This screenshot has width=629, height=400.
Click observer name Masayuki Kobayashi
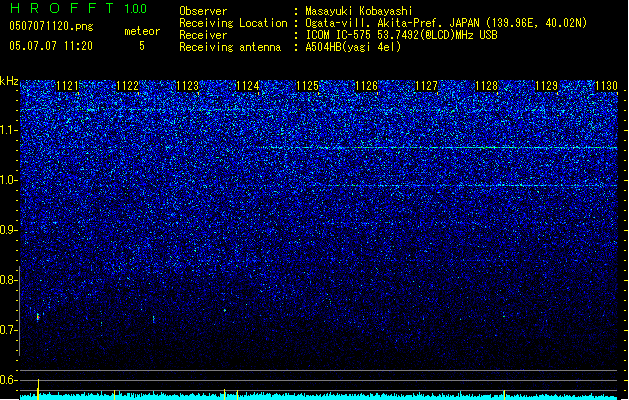(x=359, y=11)
